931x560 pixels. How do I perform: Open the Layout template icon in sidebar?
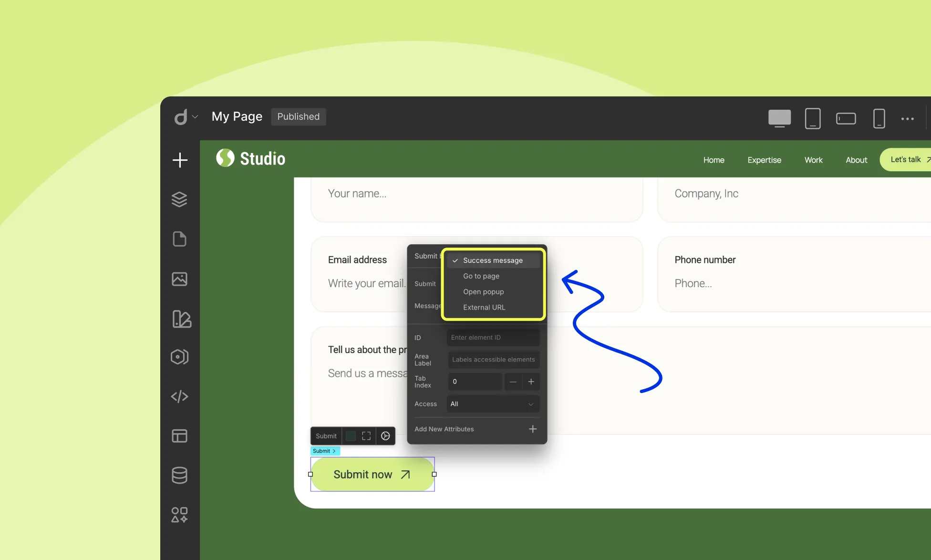tap(179, 436)
